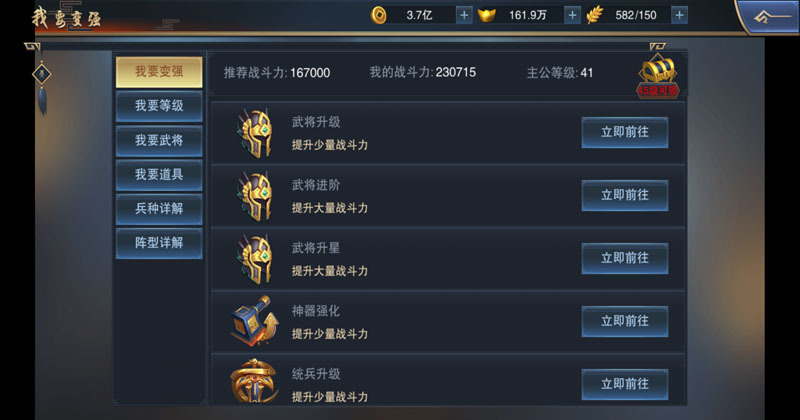Tap the gold coin currency icon
Screen dimensions: 800x420
tap(379, 15)
